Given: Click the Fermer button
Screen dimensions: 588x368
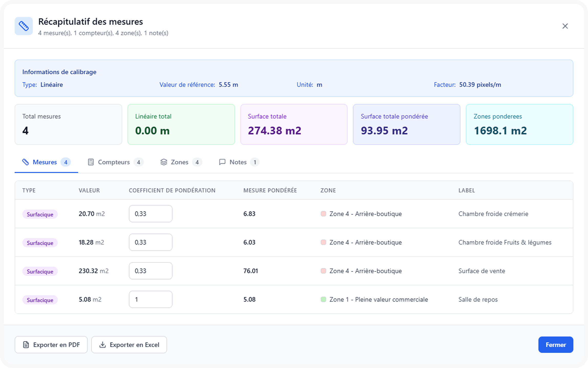Looking at the screenshot, I should pos(556,345).
